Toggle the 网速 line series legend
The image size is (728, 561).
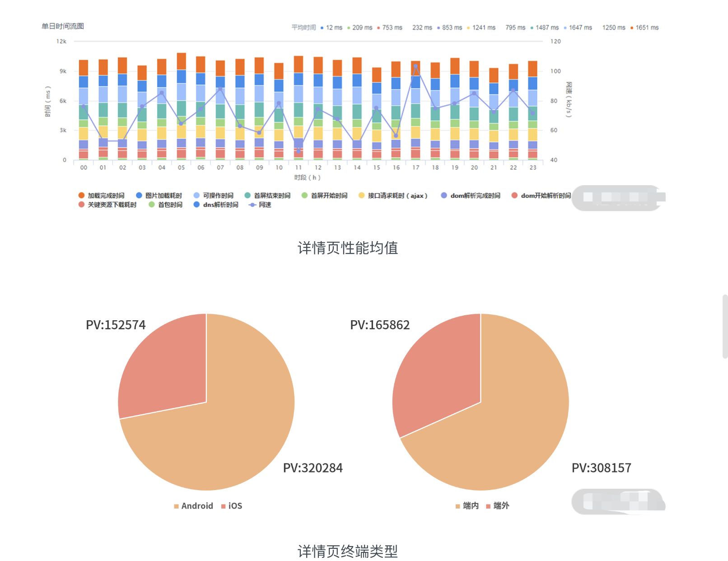(260, 205)
